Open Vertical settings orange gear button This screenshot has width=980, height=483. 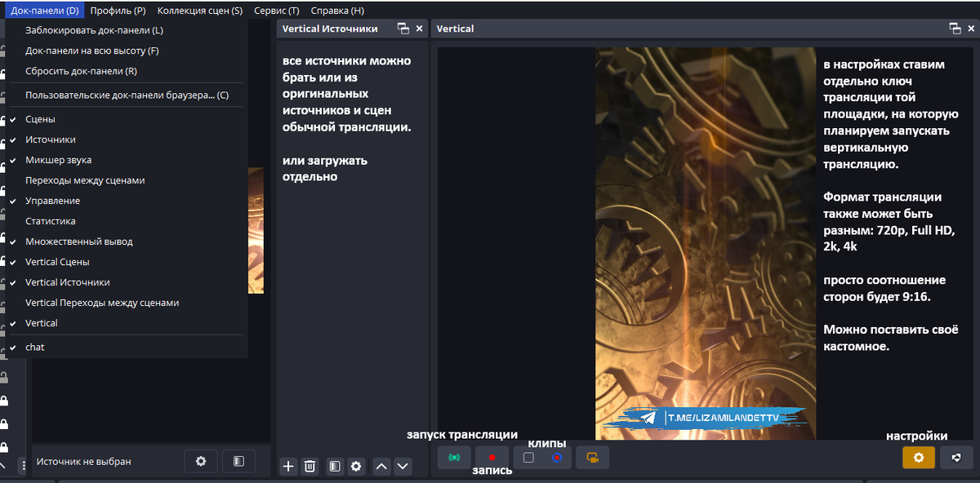point(919,458)
